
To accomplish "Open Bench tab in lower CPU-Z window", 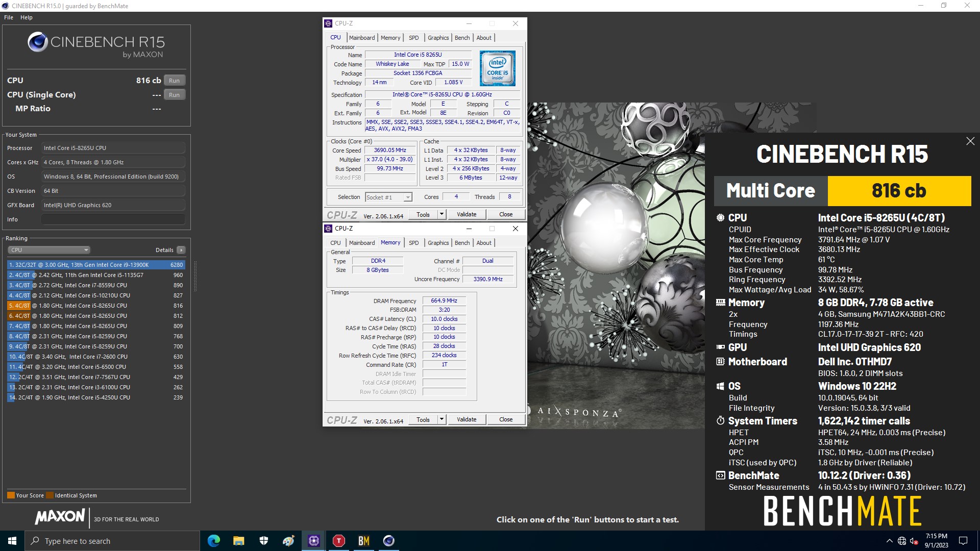I will coord(462,243).
